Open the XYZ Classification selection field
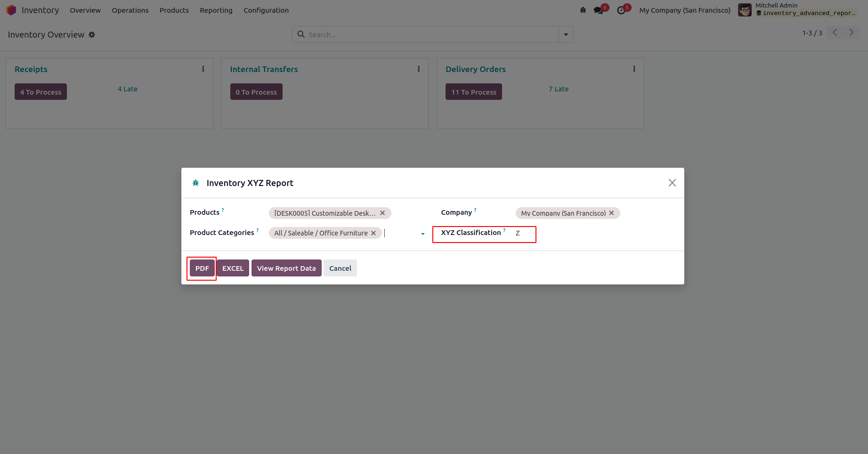 [524, 233]
